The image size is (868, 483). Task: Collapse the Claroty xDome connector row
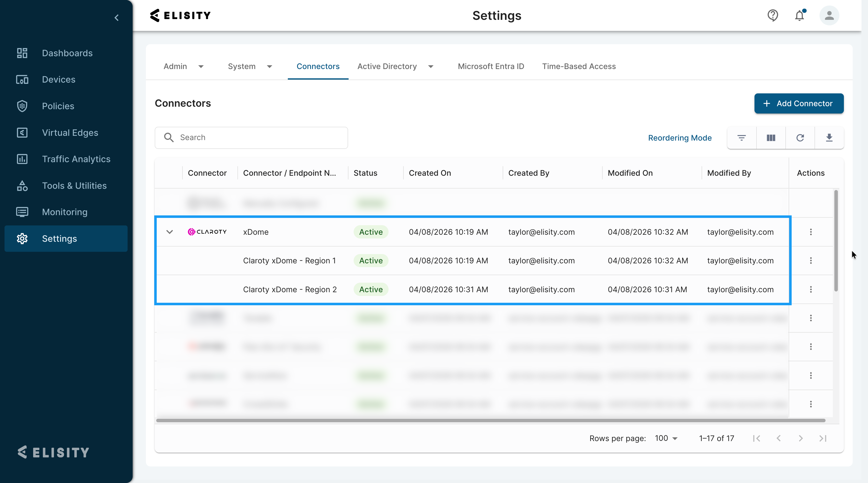[170, 232]
